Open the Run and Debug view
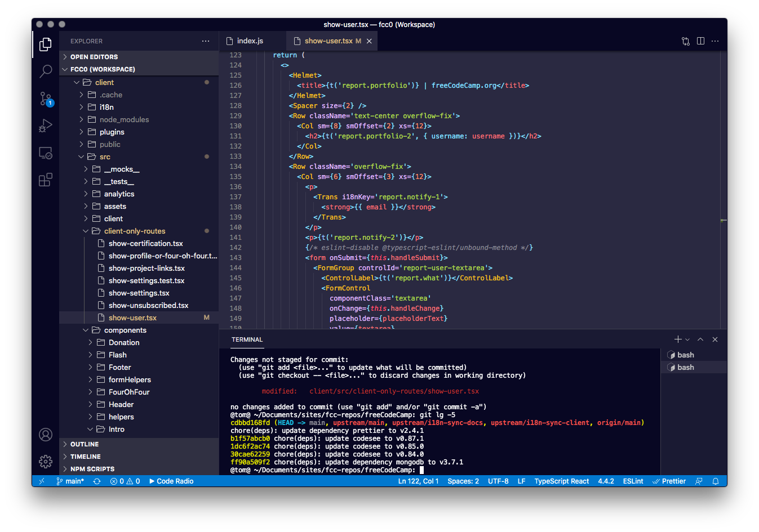Viewport: 759px width, 532px height. pyautogui.click(x=45, y=125)
